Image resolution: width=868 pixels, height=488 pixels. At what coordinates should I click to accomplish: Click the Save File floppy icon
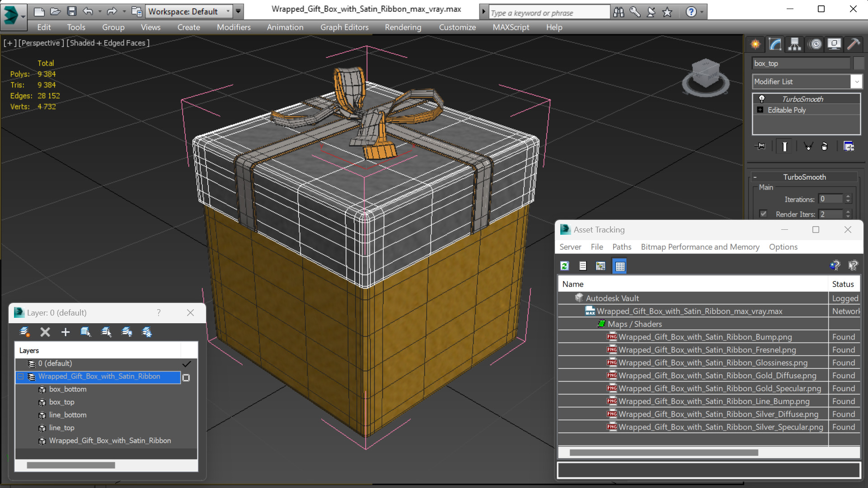pos(71,11)
